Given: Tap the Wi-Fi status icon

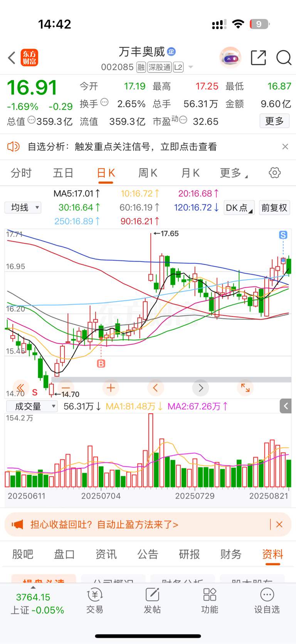Looking at the screenshot, I should [238, 24].
